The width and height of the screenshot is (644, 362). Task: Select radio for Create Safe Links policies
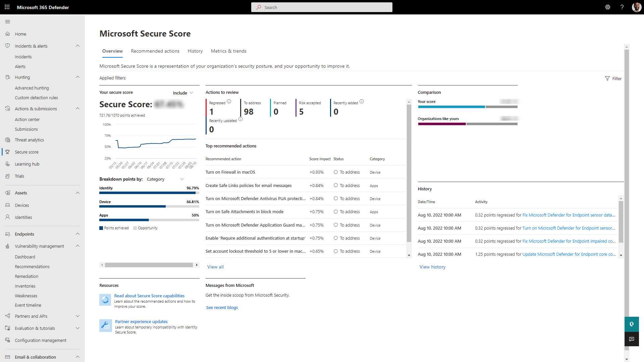pyautogui.click(x=335, y=185)
